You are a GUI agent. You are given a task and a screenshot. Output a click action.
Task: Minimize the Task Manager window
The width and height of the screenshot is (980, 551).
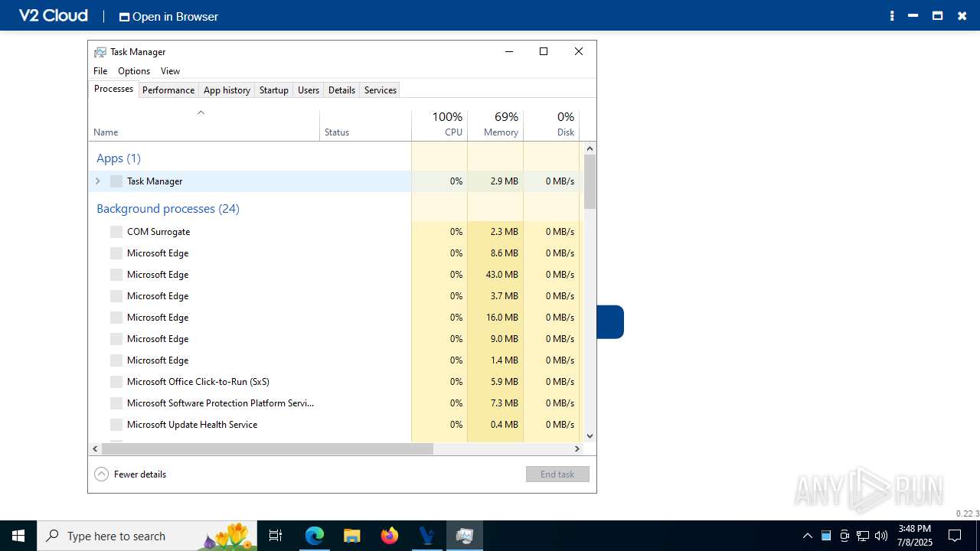pyautogui.click(x=508, y=51)
